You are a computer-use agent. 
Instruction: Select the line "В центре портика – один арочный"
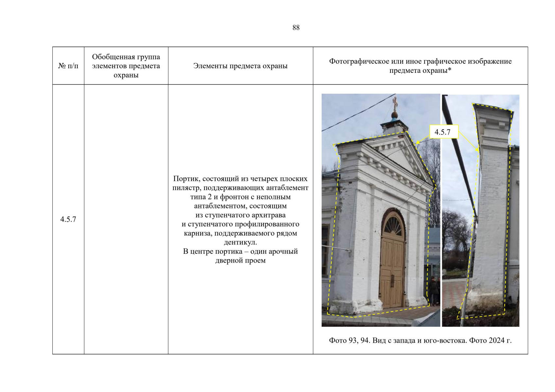click(x=240, y=252)
